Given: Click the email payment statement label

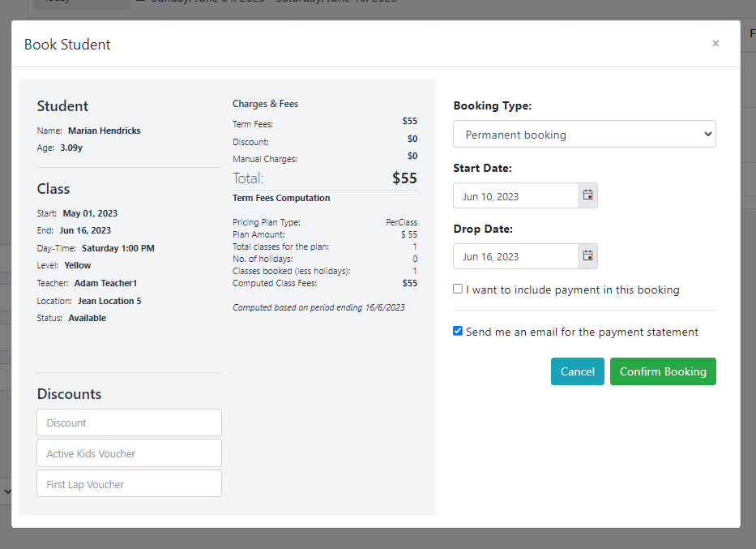Looking at the screenshot, I should tap(582, 332).
